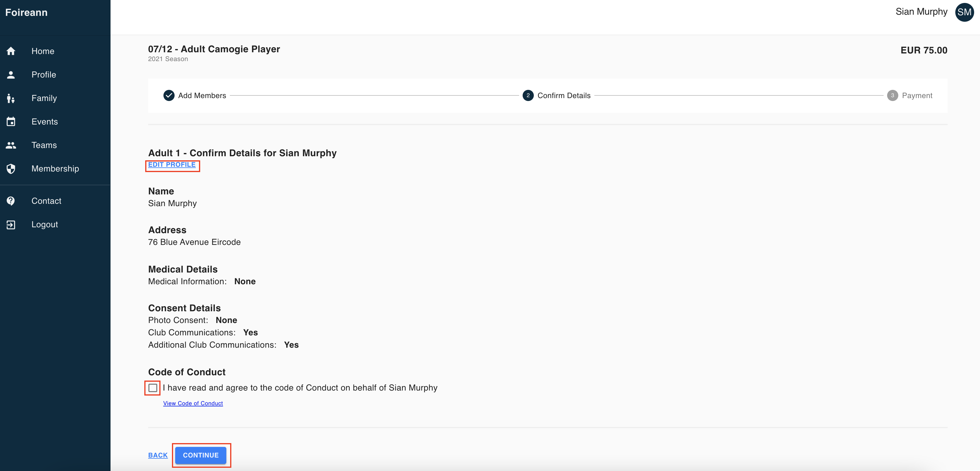
Task: Click the Code of Conduct heading
Action: coord(186,372)
